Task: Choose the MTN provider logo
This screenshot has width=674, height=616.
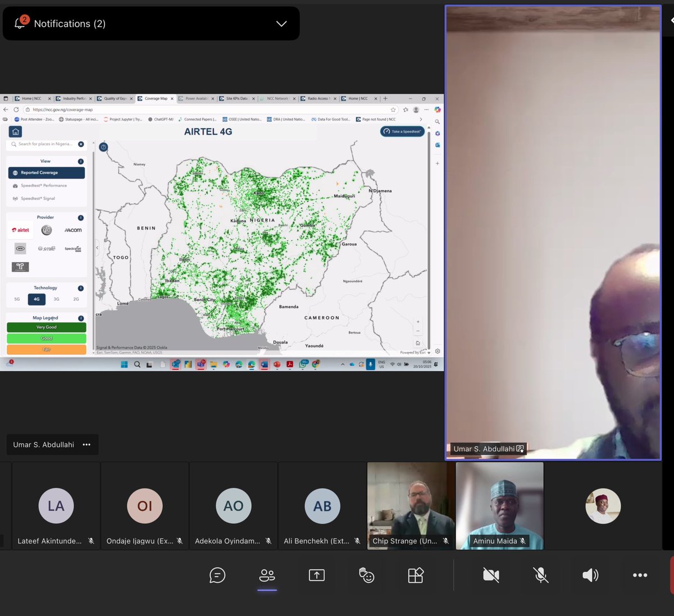Action: (20, 248)
